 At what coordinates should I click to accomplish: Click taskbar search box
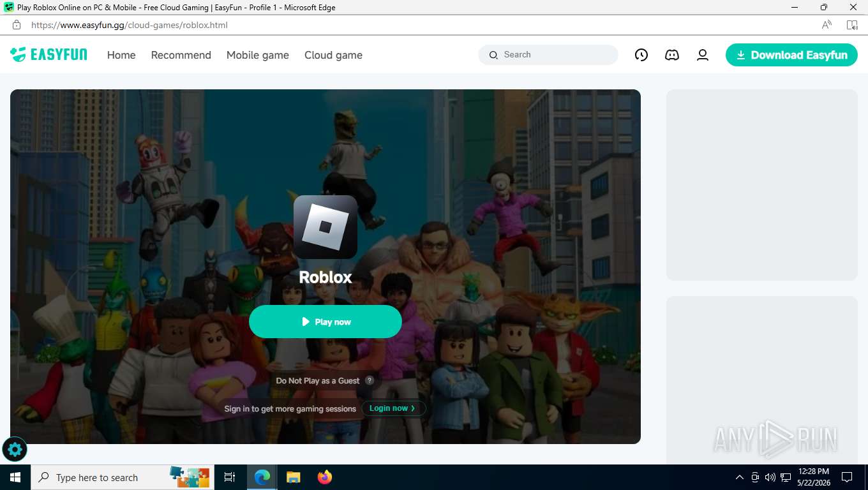tap(122, 477)
